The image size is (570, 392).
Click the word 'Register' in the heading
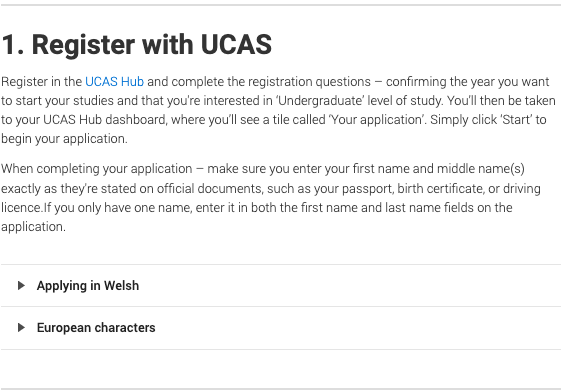pos(84,45)
